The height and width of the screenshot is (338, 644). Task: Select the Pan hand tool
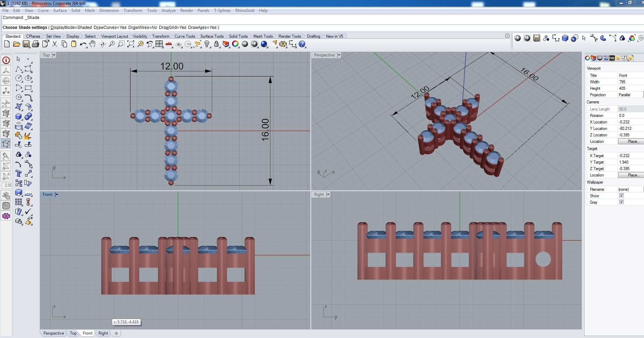click(92, 44)
